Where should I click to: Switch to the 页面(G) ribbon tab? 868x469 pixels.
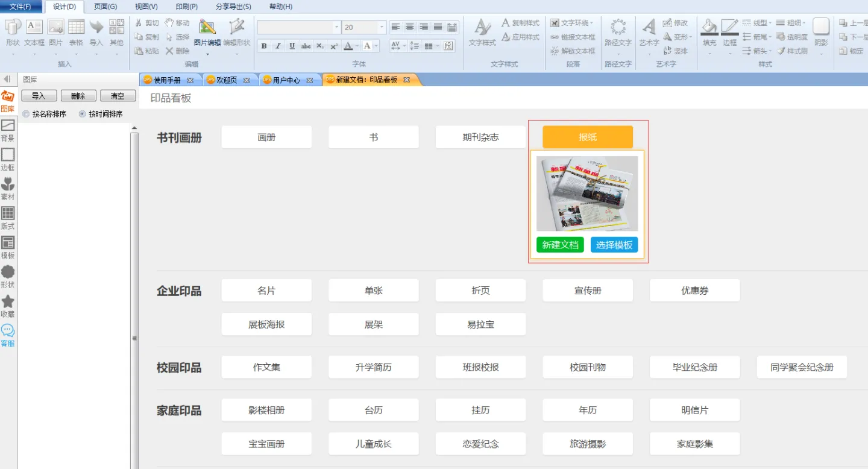(105, 7)
